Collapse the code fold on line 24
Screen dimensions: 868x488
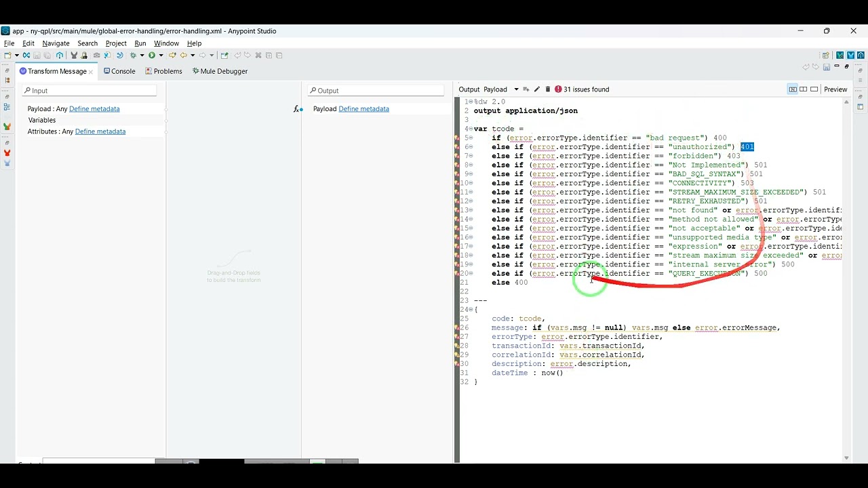[x=471, y=310]
